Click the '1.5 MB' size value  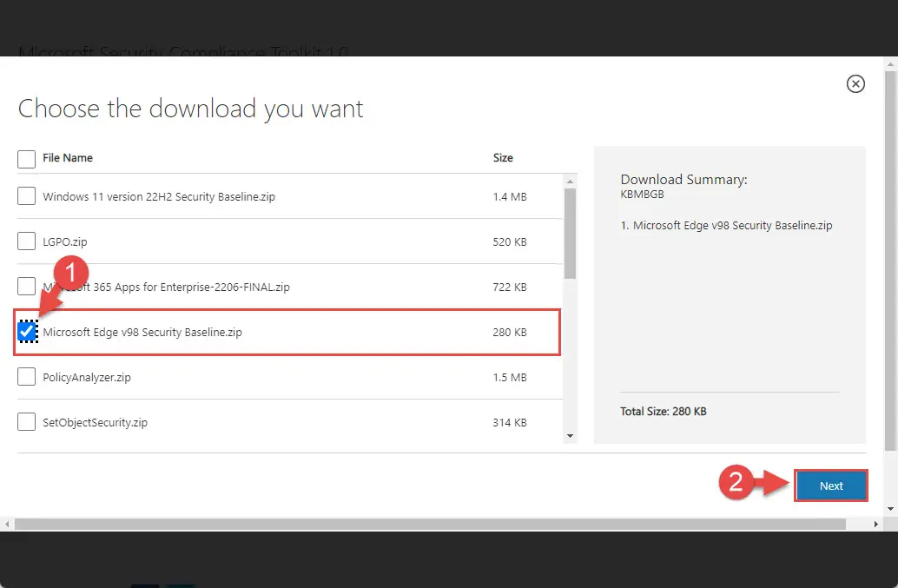pos(510,377)
